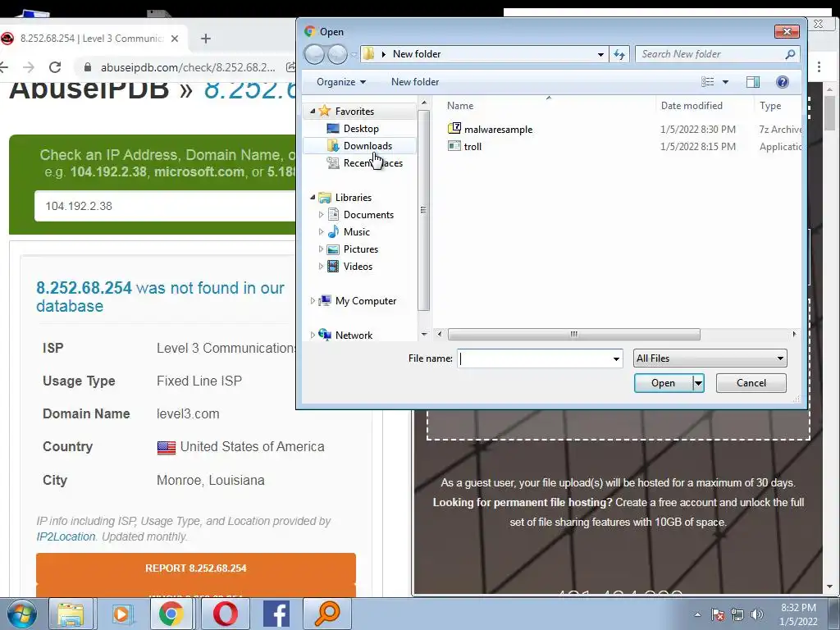Expand the Network tree node

(x=313, y=336)
